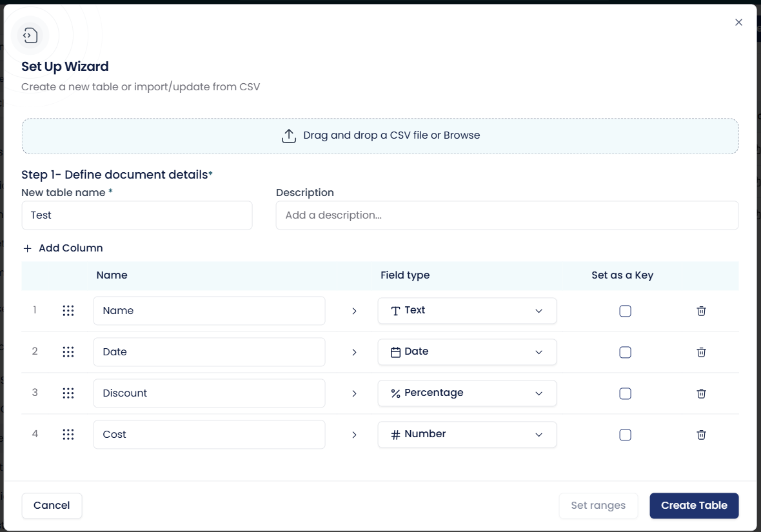Click the Cancel button
The image size is (761, 532).
pos(52,506)
